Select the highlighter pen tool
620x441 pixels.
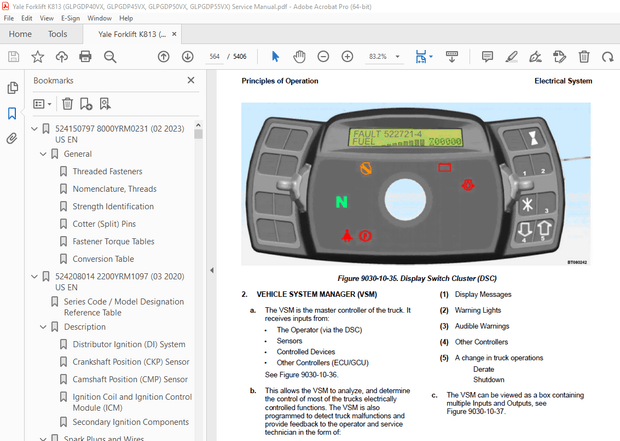[x=511, y=57]
